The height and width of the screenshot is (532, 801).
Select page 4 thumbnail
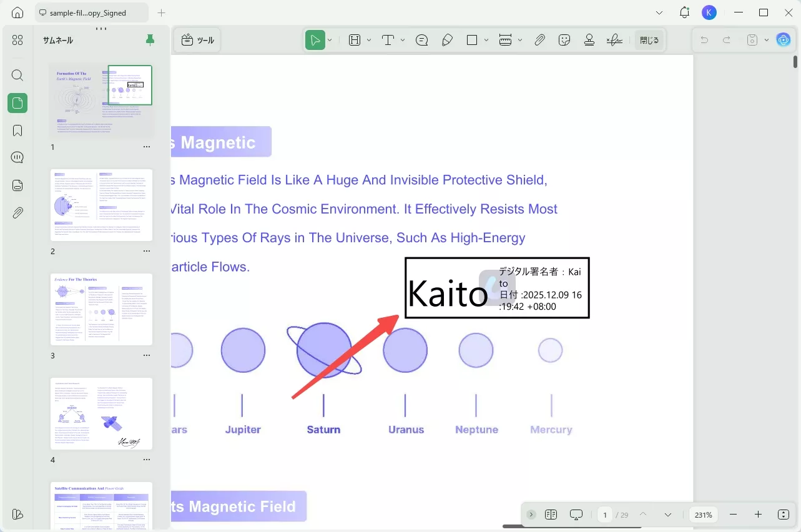pyautogui.click(x=101, y=413)
